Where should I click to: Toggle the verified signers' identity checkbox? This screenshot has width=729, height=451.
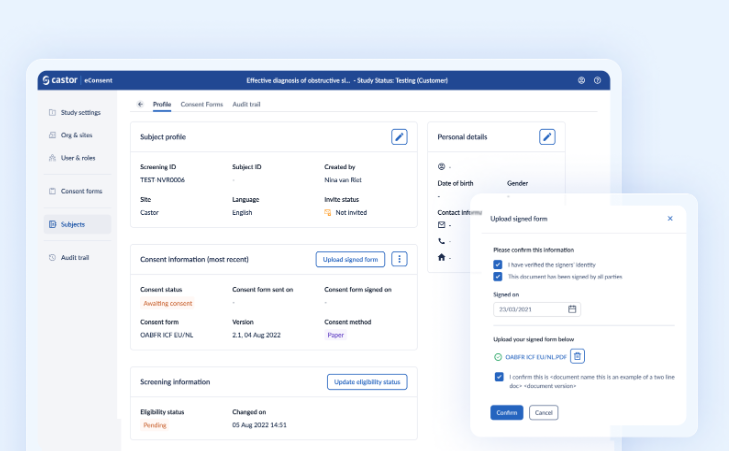pos(498,265)
